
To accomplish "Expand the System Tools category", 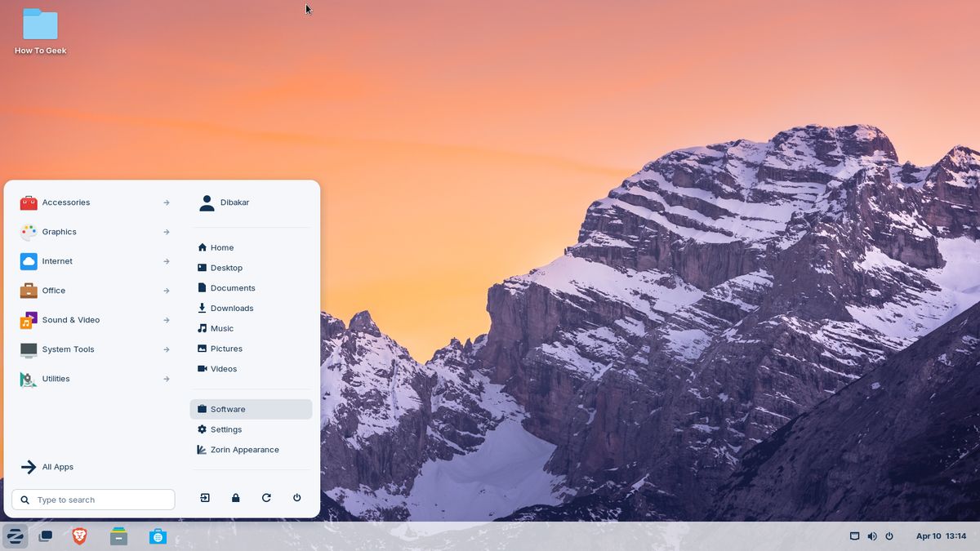I will click(68, 349).
